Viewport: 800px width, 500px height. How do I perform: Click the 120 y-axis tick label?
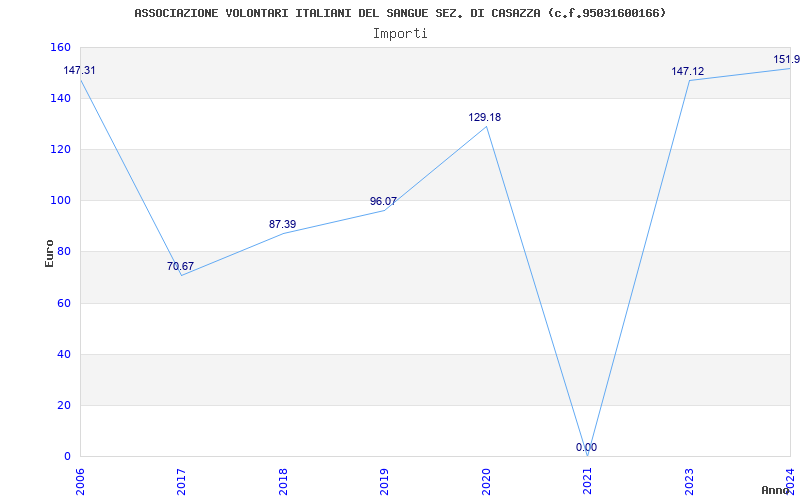point(60,149)
